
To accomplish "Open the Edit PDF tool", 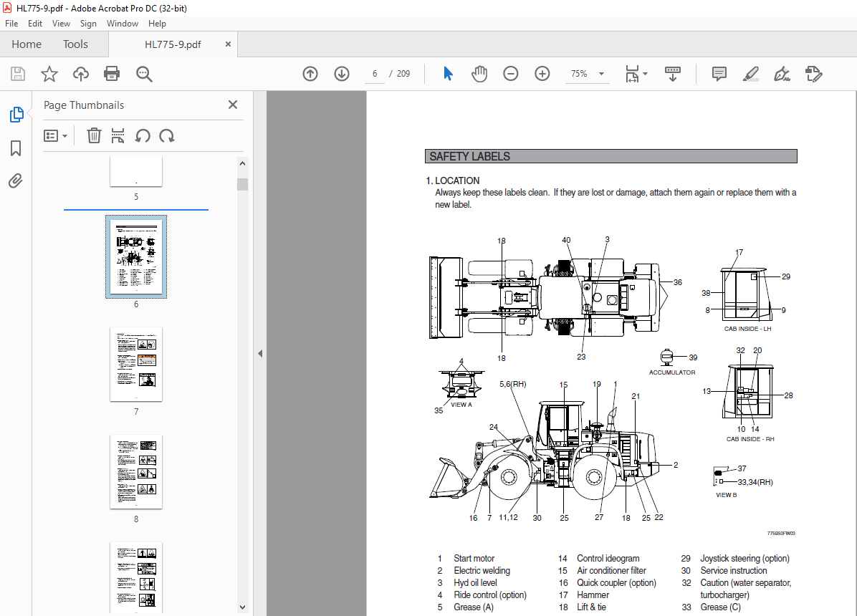I will pos(814,74).
